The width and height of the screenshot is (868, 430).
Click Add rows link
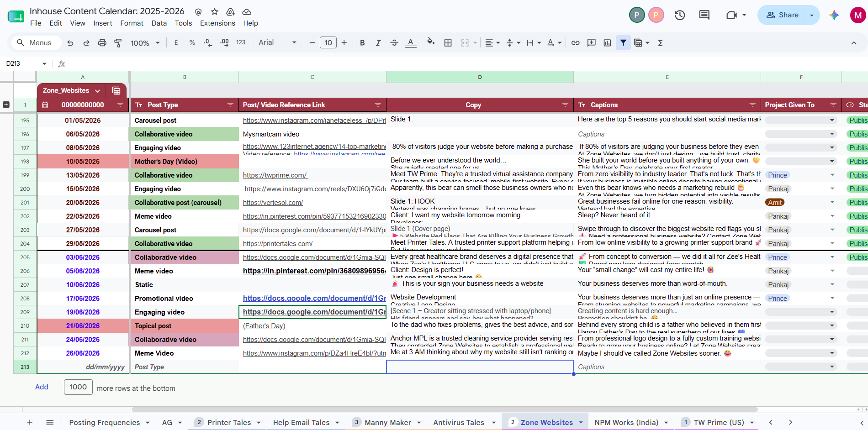pos(42,387)
